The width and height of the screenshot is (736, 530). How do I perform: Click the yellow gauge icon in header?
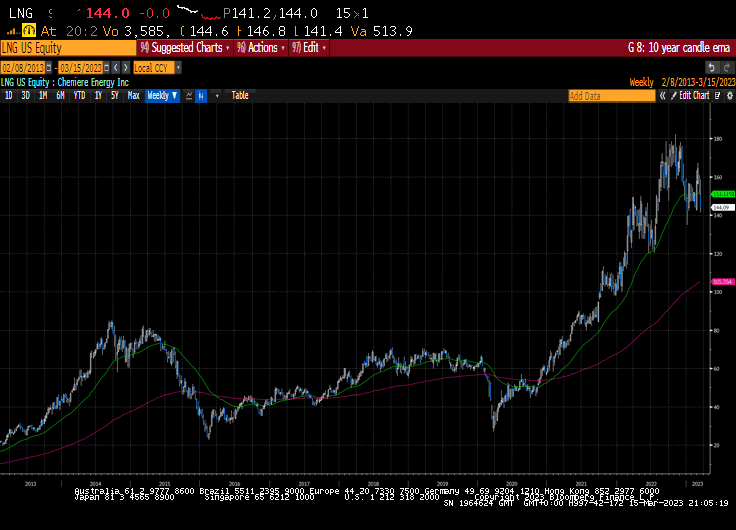(x=29, y=31)
